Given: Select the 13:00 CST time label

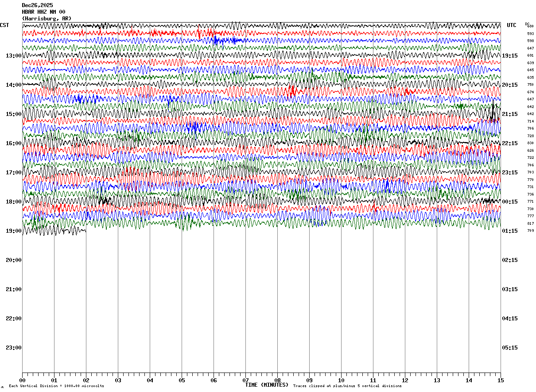Looking at the screenshot, I should [14, 56].
